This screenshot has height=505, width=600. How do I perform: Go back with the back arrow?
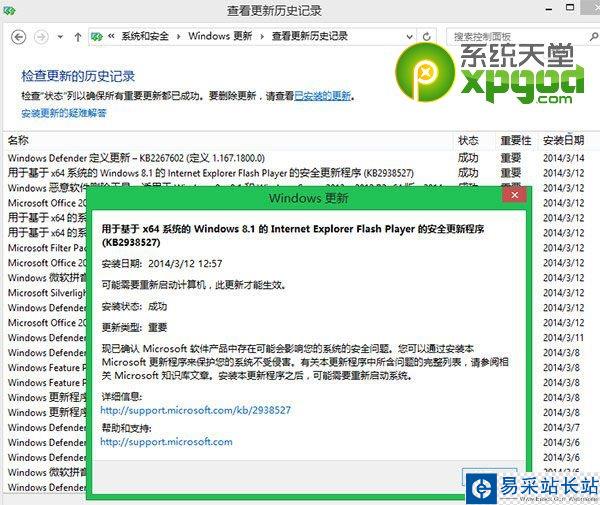[x=18, y=37]
